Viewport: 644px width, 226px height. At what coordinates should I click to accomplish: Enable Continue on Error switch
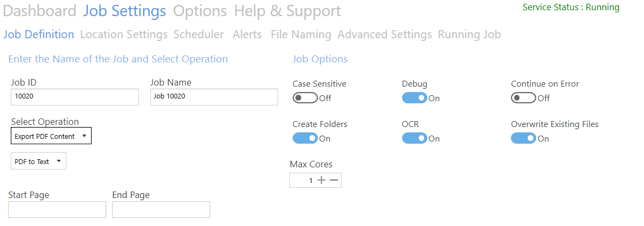click(x=523, y=98)
